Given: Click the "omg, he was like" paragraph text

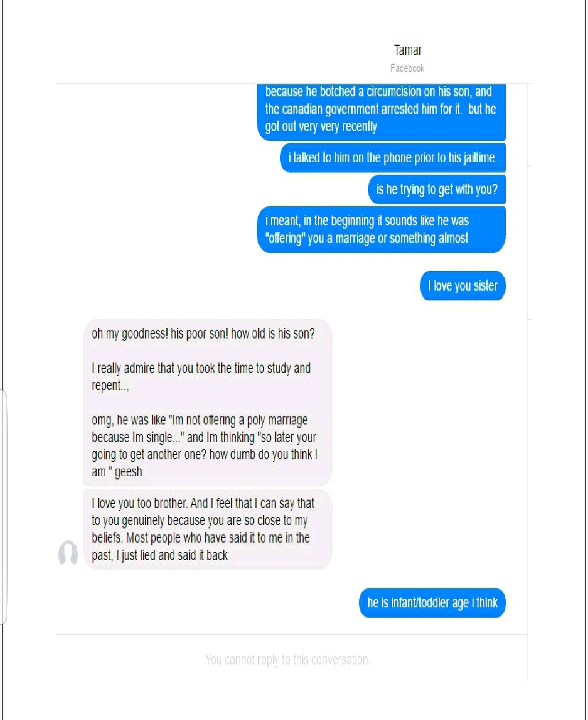Looking at the screenshot, I should click(x=204, y=446).
